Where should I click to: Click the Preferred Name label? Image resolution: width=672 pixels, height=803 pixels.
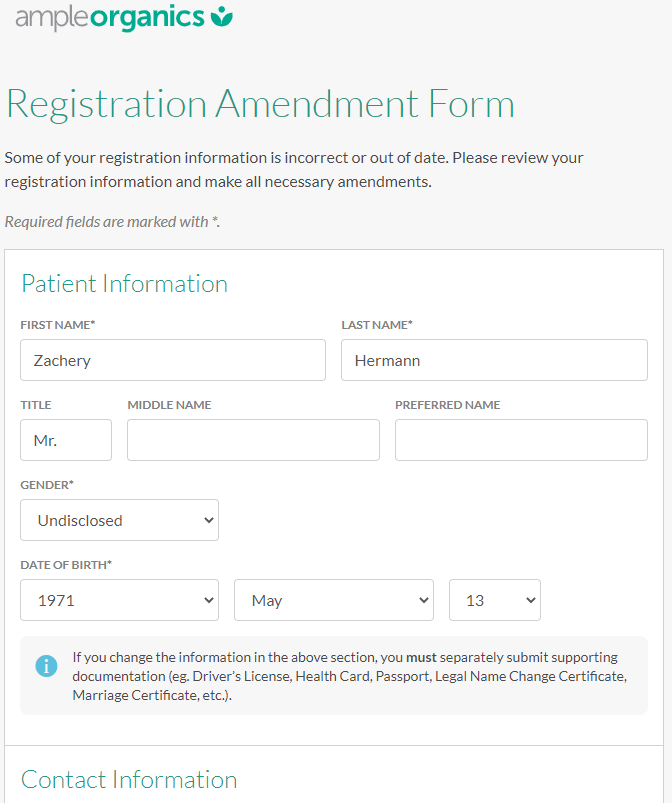447,405
